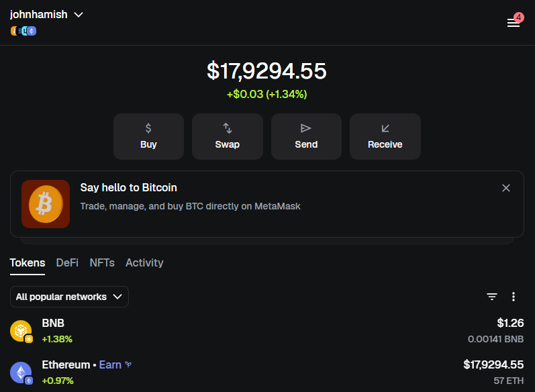Click the Earn link next to Ethereum
Screen dimensions: 535x392
115,364
